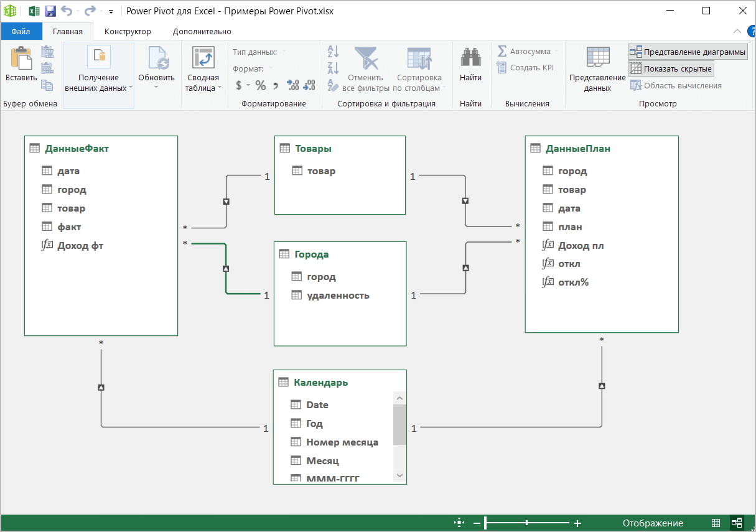Viewport: 756px width, 532px height.
Task: Switch to grid view icon in status bar
Action: click(716, 523)
